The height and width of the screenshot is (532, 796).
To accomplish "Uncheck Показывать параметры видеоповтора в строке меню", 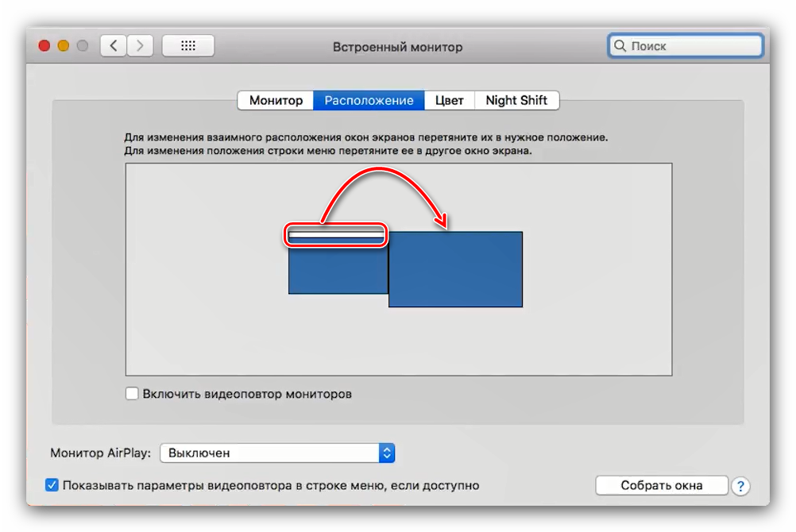I will pyautogui.click(x=52, y=485).
